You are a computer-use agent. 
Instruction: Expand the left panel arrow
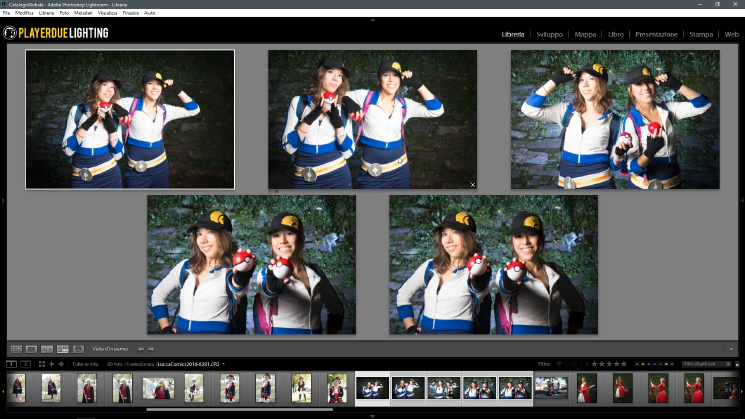point(3,201)
